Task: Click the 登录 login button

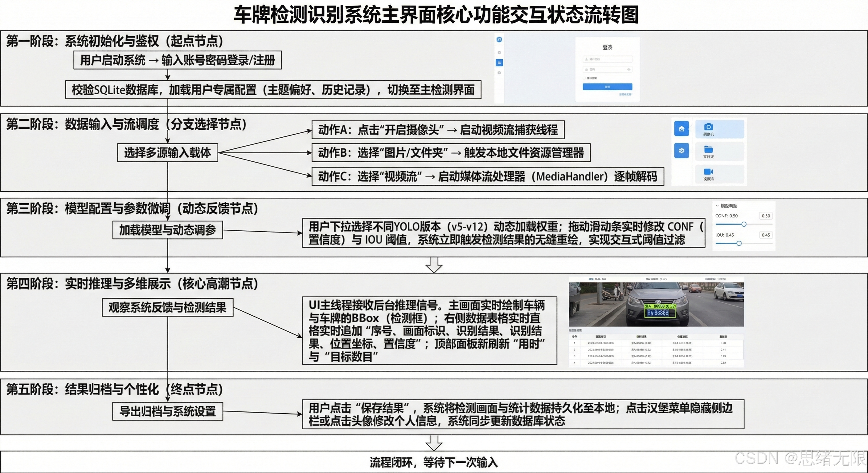Action: [608, 87]
